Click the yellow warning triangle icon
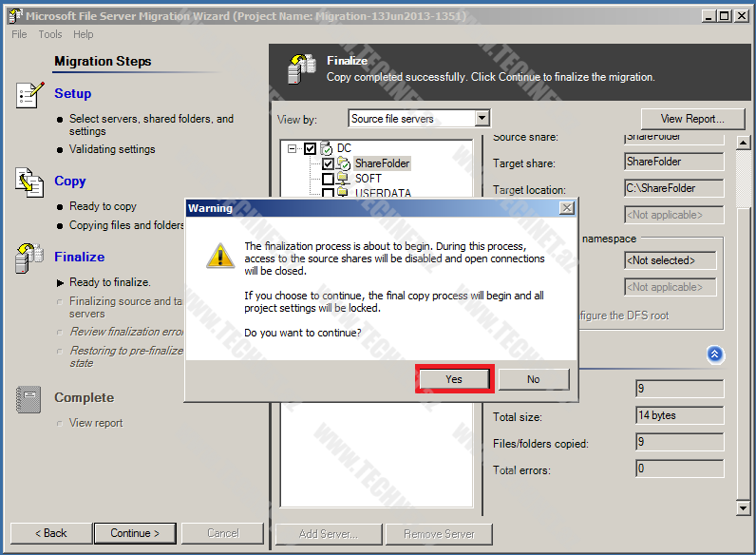The height and width of the screenshot is (555, 756). [x=220, y=255]
